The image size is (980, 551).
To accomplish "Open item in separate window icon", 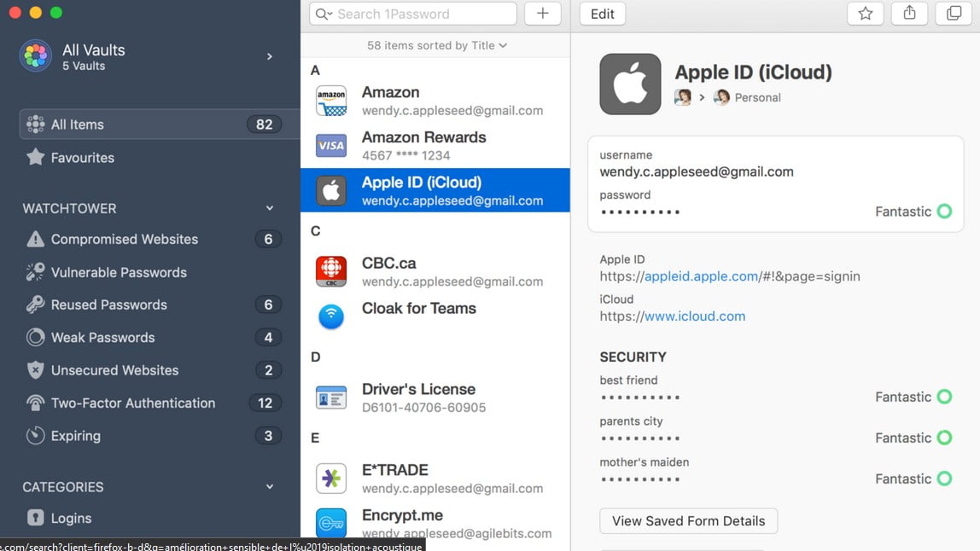I will click(x=954, y=13).
